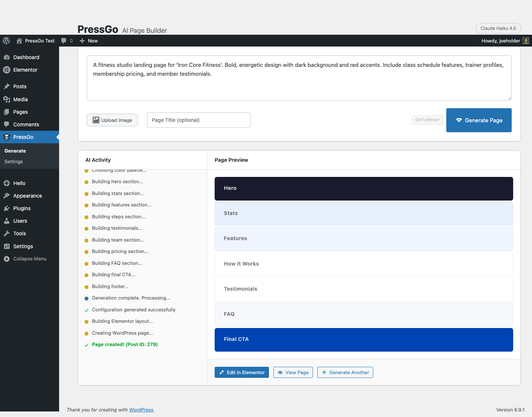Open the Generate submenu under PressGo
Screen dimensions: 532x417
tap(15, 151)
